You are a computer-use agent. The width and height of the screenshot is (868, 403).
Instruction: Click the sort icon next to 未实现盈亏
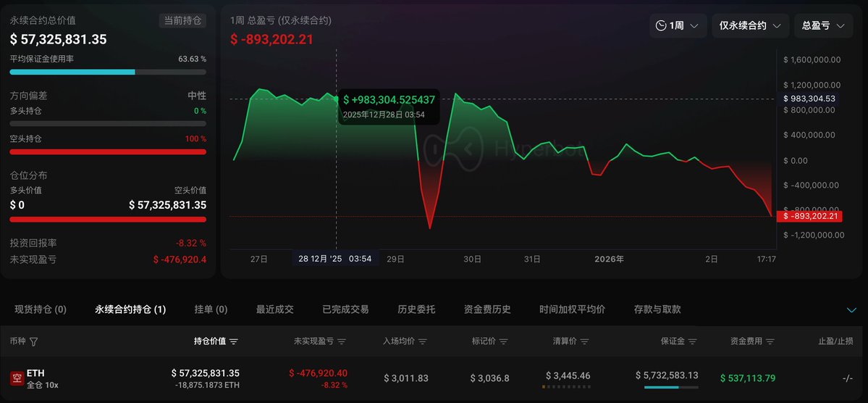click(342, 341)
